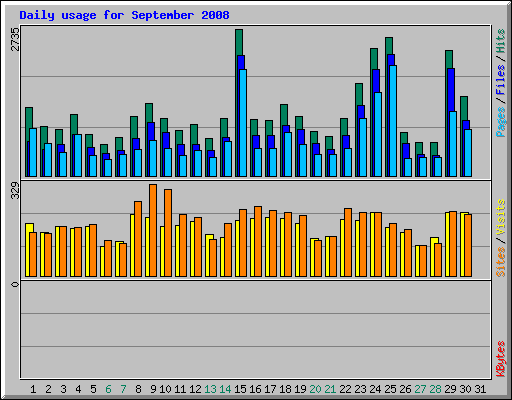This screenshot has height=400, width=512.
Task: Click the KBytes legend label
Action: 500,359
